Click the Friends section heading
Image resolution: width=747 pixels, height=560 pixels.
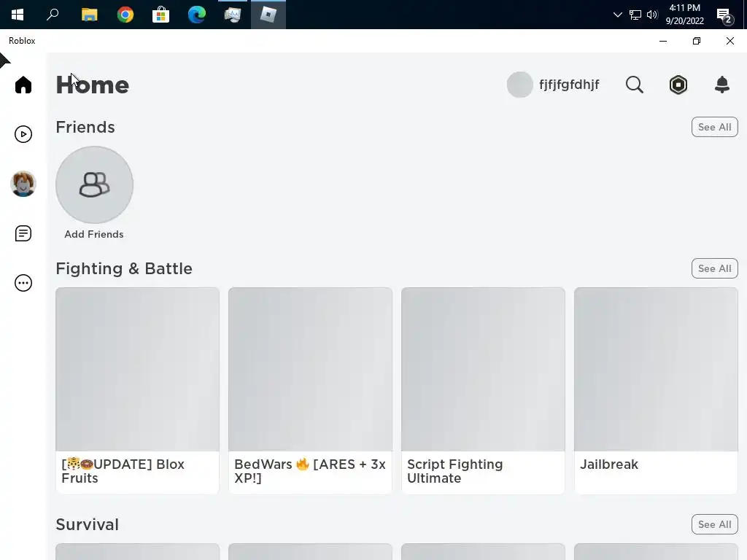(85, 127)
